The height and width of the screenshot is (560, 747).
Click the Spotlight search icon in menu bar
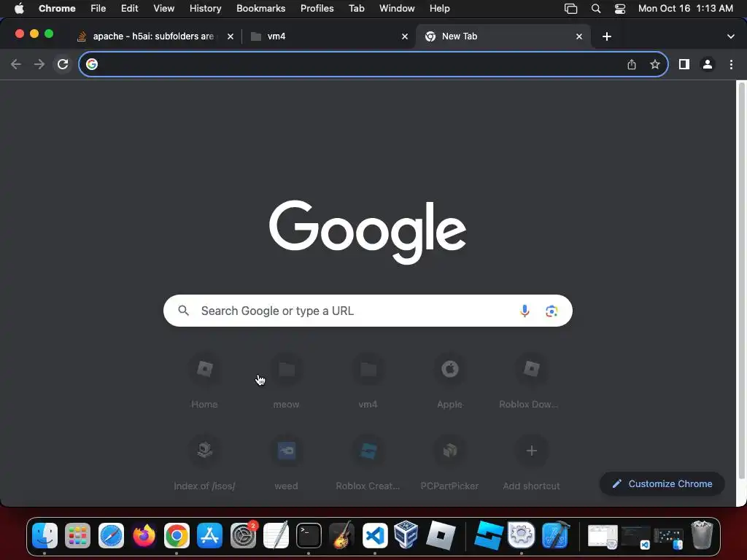pos(595,9)
